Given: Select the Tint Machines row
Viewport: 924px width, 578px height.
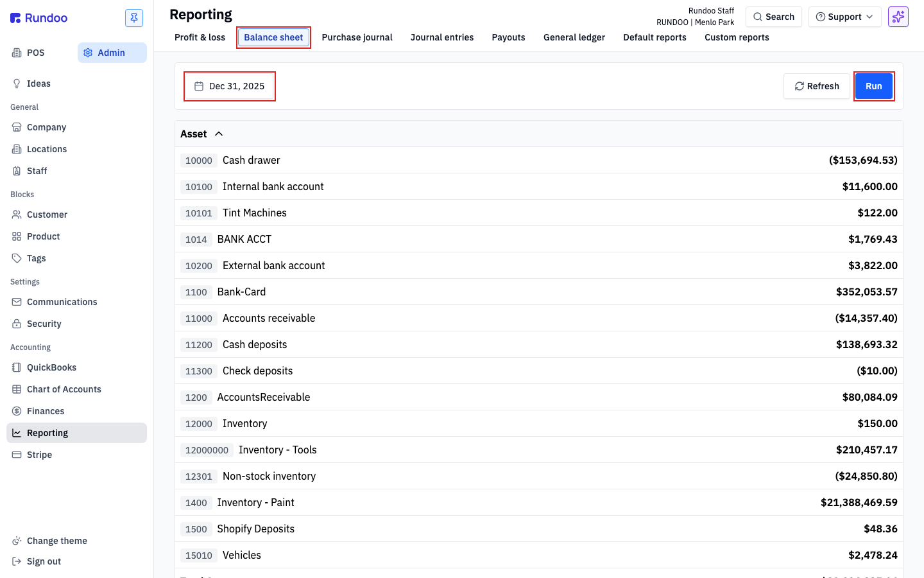Looking at the screenshot, I should point(539,213).
